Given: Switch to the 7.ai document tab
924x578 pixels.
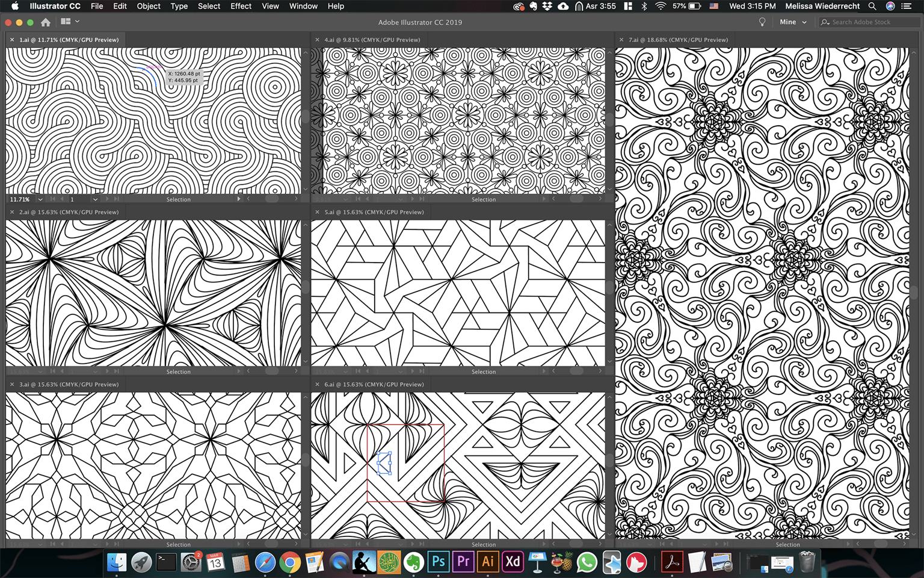Looking at the screenshot, I should click(678, 40).
